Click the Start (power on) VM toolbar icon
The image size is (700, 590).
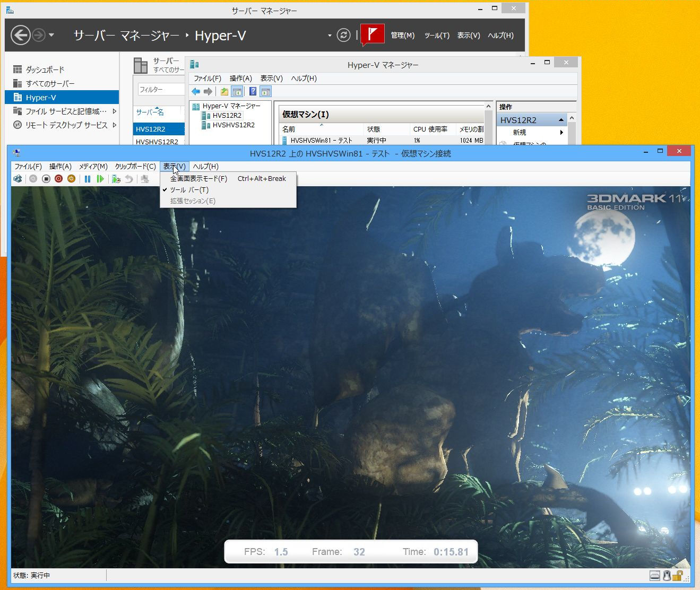click(x=33, y=179)
